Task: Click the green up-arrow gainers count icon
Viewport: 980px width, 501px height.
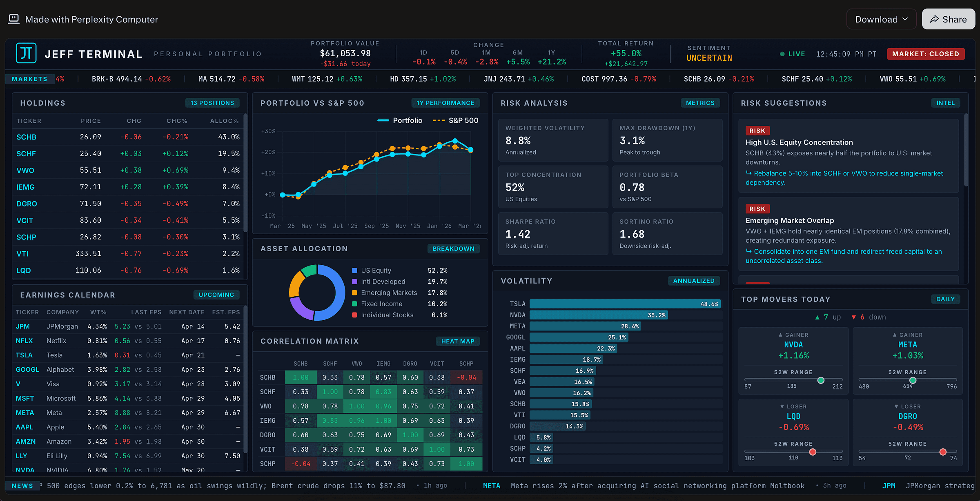Action: [817, 317]
